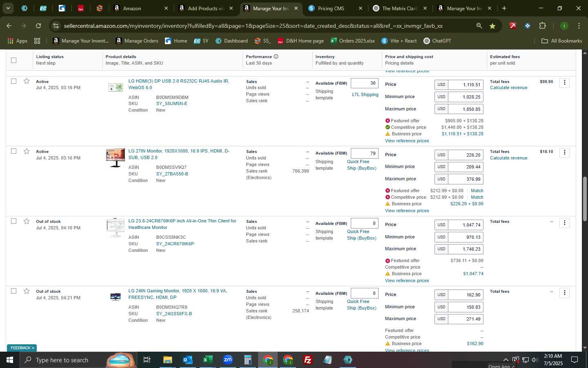
Task: Open the Chrome zoom magnifier icon
Action: [x=479, y=26]
